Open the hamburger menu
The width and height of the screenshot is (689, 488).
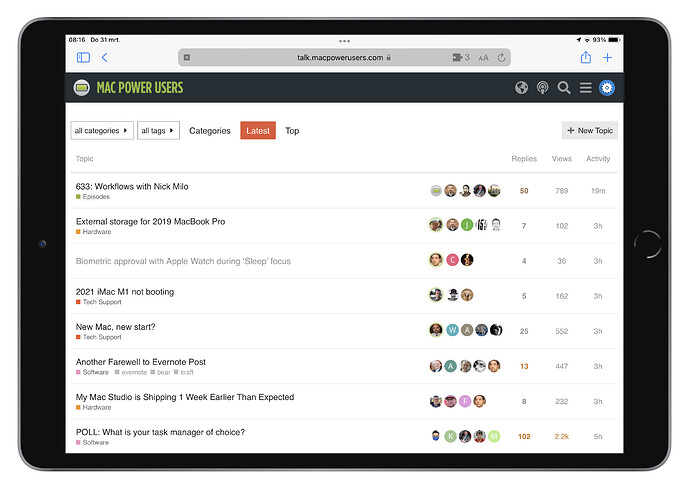coord(586,88)
